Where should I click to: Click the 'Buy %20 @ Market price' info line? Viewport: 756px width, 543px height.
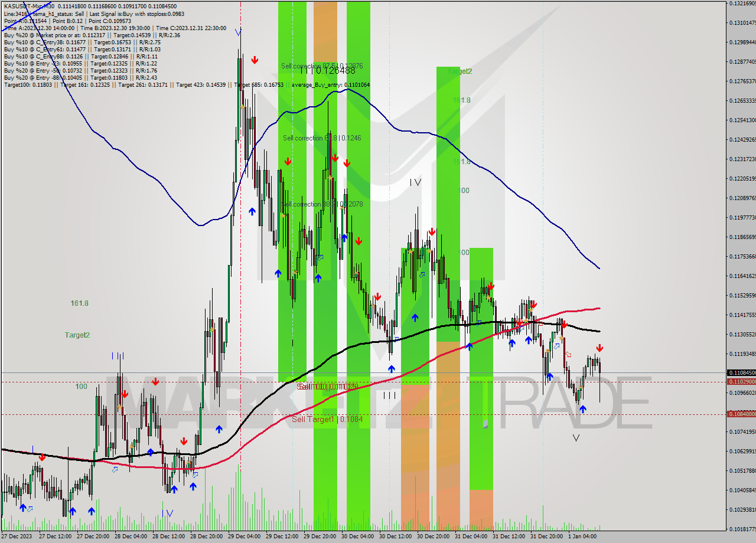(92, 35)
